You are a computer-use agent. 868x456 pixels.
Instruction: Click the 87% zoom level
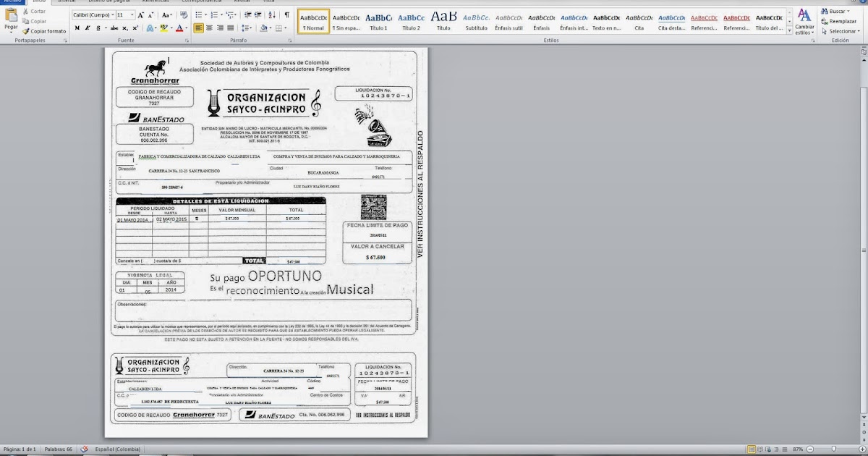click(x=798, y=449)
